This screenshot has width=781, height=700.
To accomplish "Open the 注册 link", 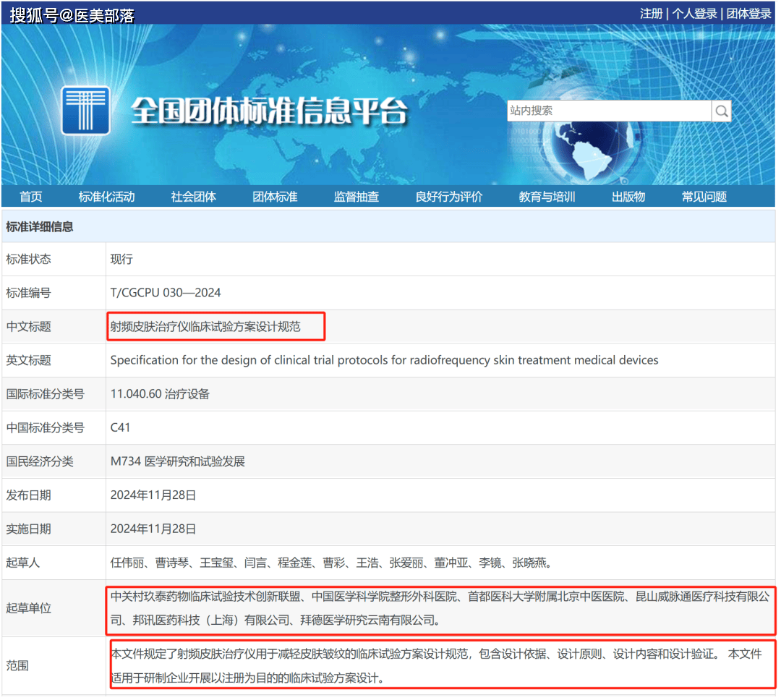I will (651, 14).
